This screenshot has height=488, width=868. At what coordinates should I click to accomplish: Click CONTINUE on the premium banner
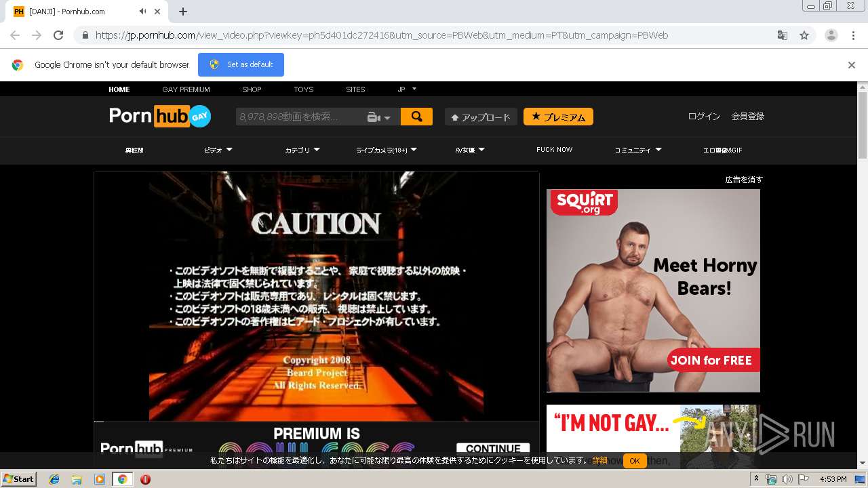click(x=493, y=449)
